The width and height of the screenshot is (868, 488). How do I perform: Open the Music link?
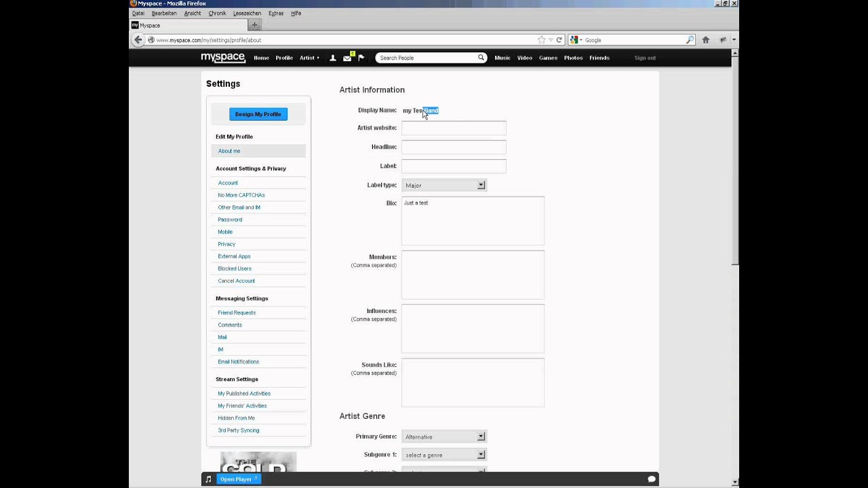pyautogui.click(x=502, y=58)
